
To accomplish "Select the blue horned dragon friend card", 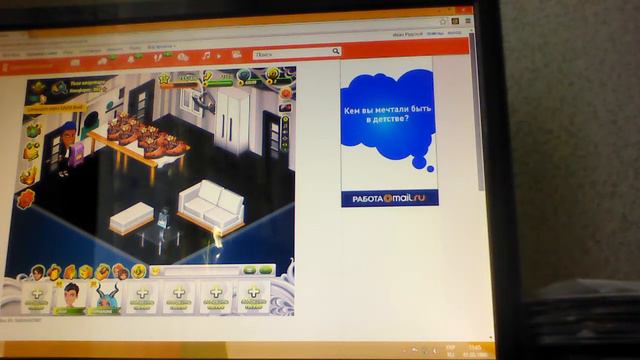I will pyautogui.click(x=105, y=297).
